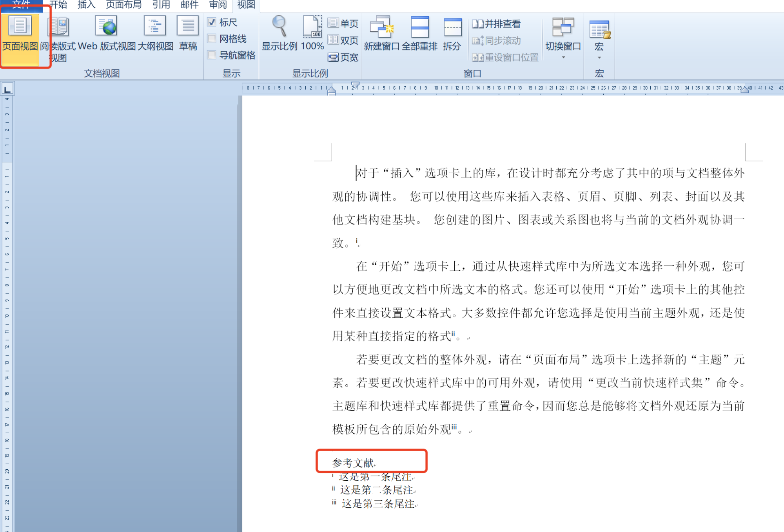
Task: Click endnote text 这是第一条尾注
Action: point(375,477)
